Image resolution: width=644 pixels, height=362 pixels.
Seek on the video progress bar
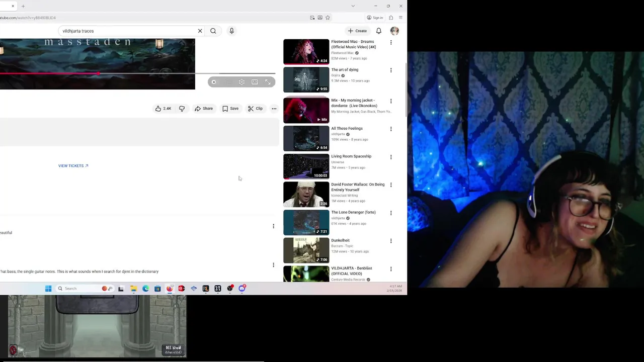click(x=137, y=73)
